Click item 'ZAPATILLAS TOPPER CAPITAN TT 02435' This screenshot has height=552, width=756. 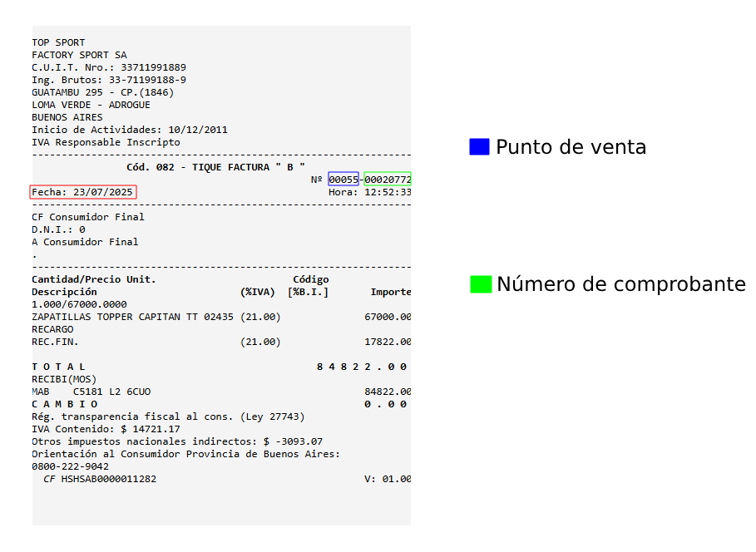coord(132,318)
